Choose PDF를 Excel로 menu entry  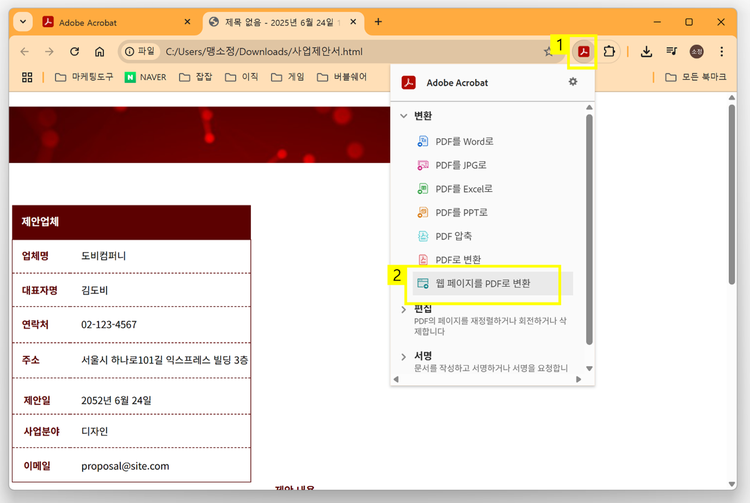[x=492, y=189]
